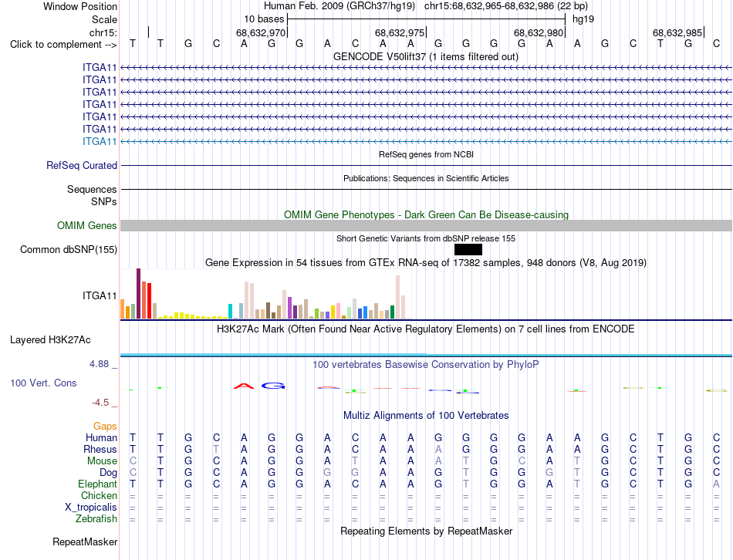Open 'Repeating Elements by RepeatMasker' title
The height and width of the screenshot is (560, 733).
coord(426,531)
